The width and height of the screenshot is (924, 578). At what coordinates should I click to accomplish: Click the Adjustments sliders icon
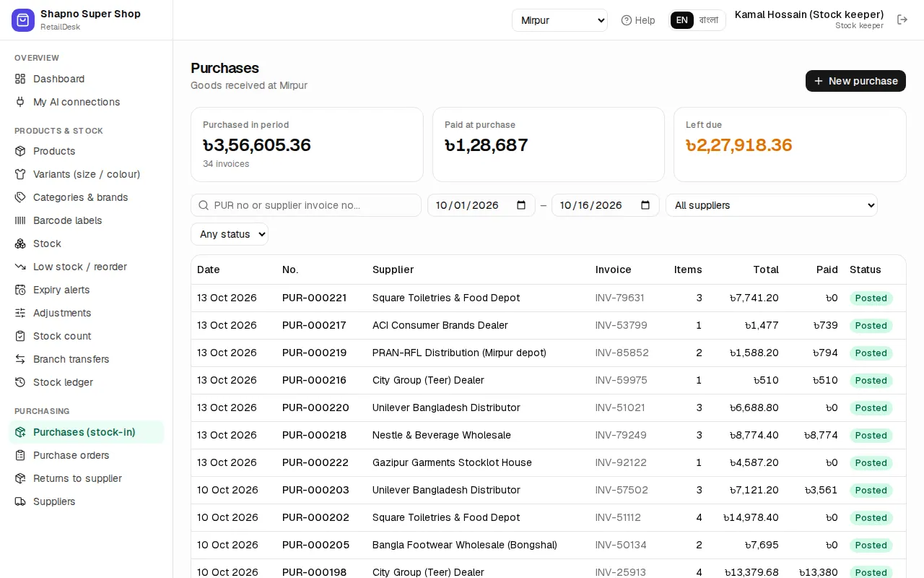click(x=20, y=313)
